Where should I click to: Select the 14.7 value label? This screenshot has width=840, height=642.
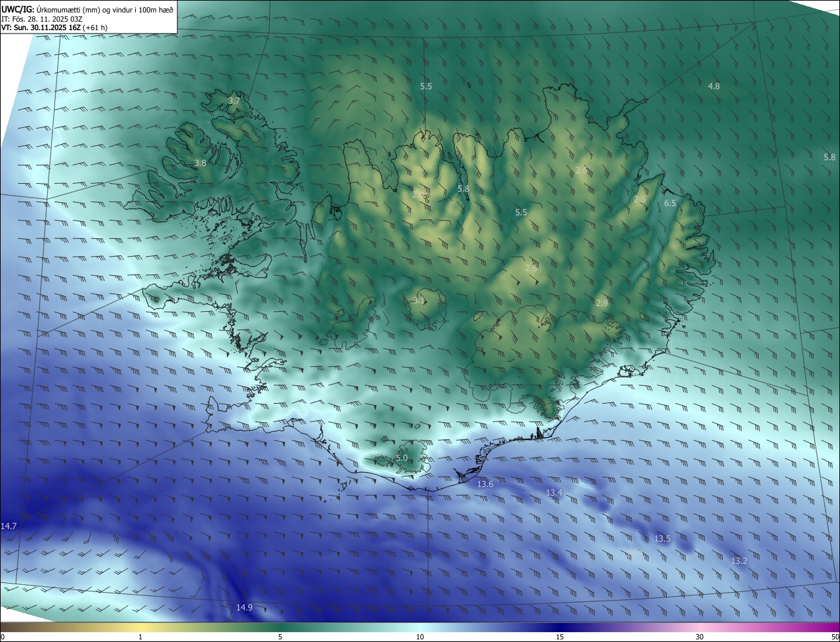(9, 526)
